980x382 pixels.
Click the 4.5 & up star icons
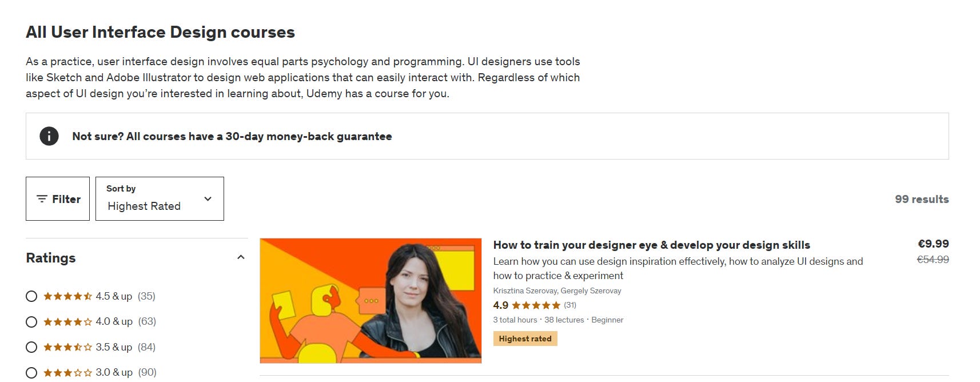(67, 296)
